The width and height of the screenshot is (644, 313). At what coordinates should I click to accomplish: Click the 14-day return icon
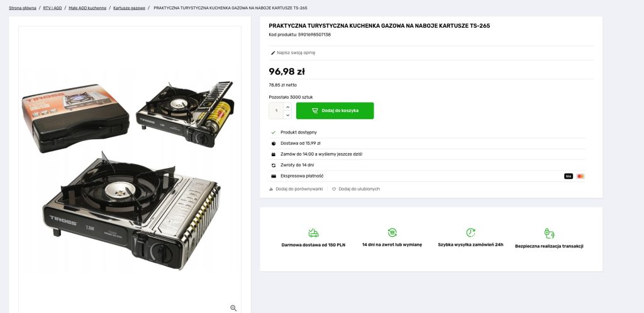point(392,232)
